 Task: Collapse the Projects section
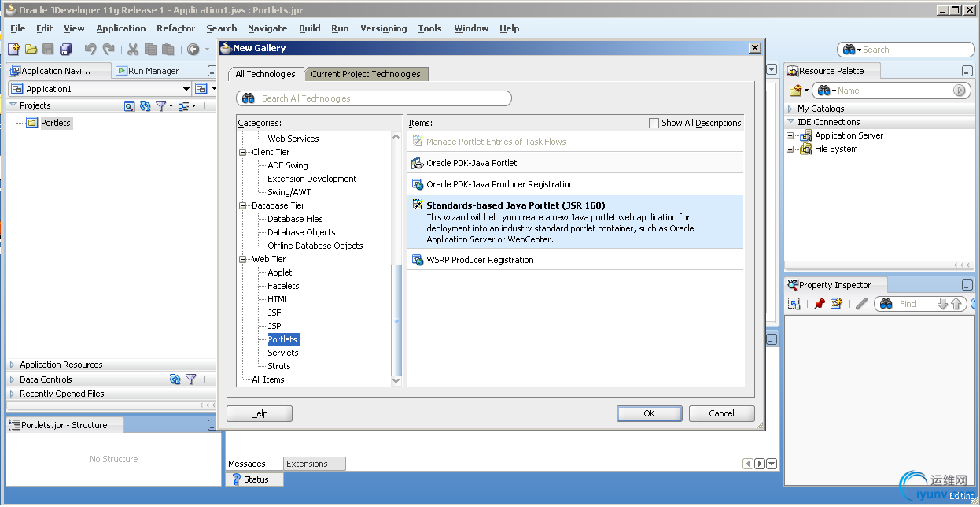(13, 105)
